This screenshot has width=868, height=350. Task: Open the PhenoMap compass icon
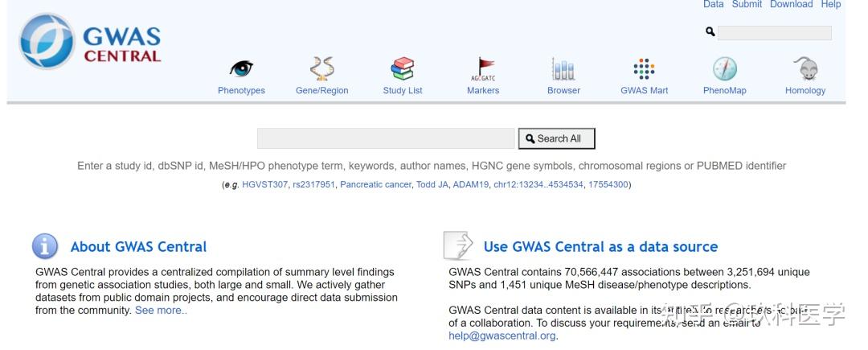pyautogui.click(x=725, y=69)
